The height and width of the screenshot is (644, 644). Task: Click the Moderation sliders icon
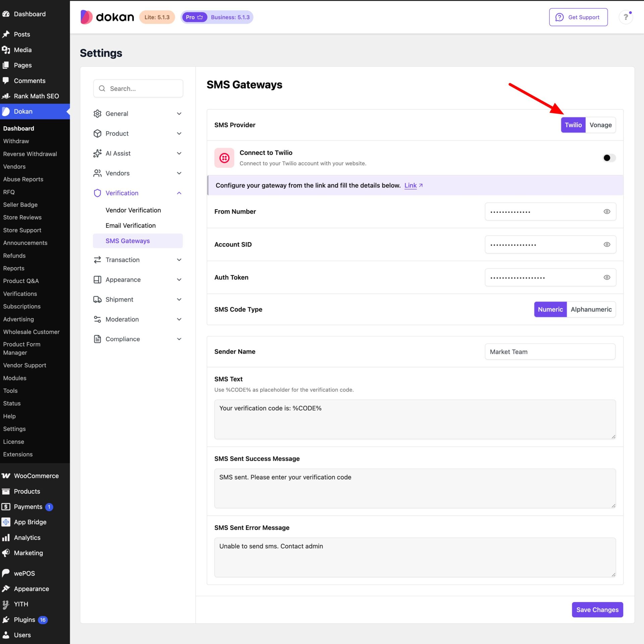(x=97, y=319)
